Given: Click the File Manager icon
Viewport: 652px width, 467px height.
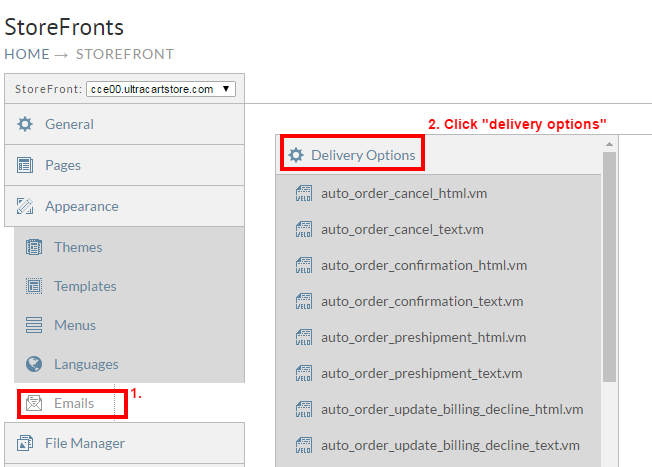Looking at the screenshot, I should pyautogui.click(x=25, y=443).
